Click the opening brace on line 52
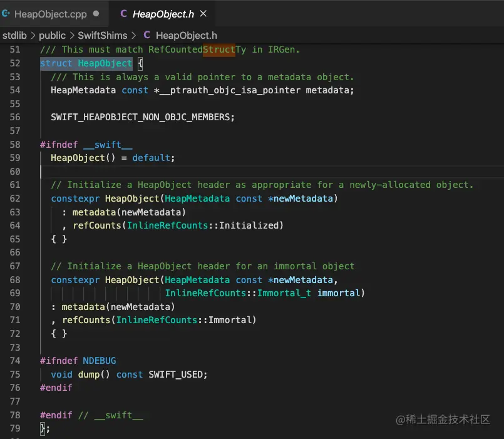The image size is (504, 439). [140, 63]
